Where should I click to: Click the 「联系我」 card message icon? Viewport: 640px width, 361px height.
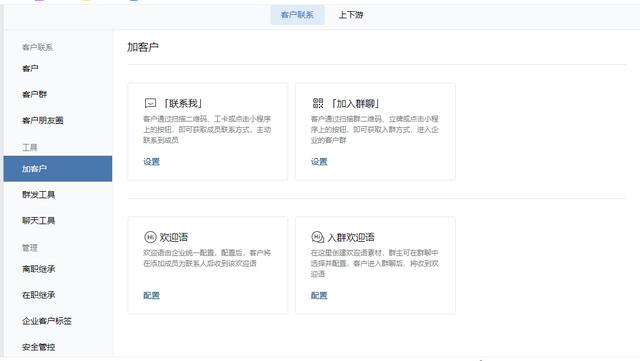(150, 103)
